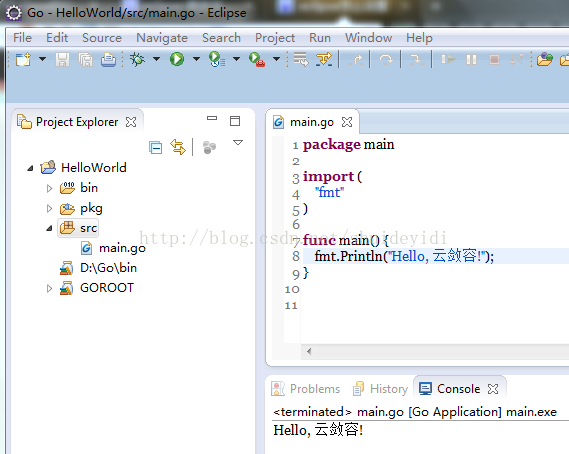Open the Edit menu
Screen dimensions: 569x454
pyautogui.click(x=57, y=38)
